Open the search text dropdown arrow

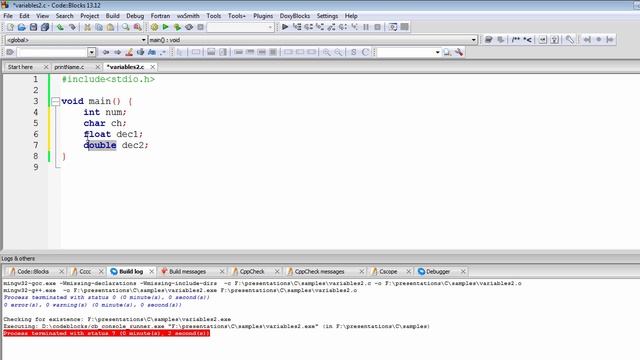(91, 52)
